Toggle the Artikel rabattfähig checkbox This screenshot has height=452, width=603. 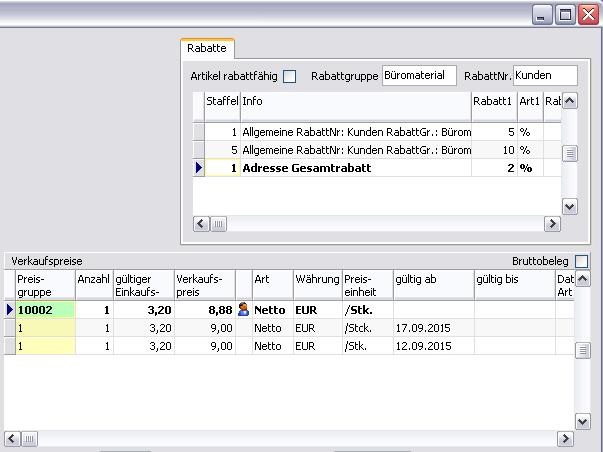tap(290, 76)
